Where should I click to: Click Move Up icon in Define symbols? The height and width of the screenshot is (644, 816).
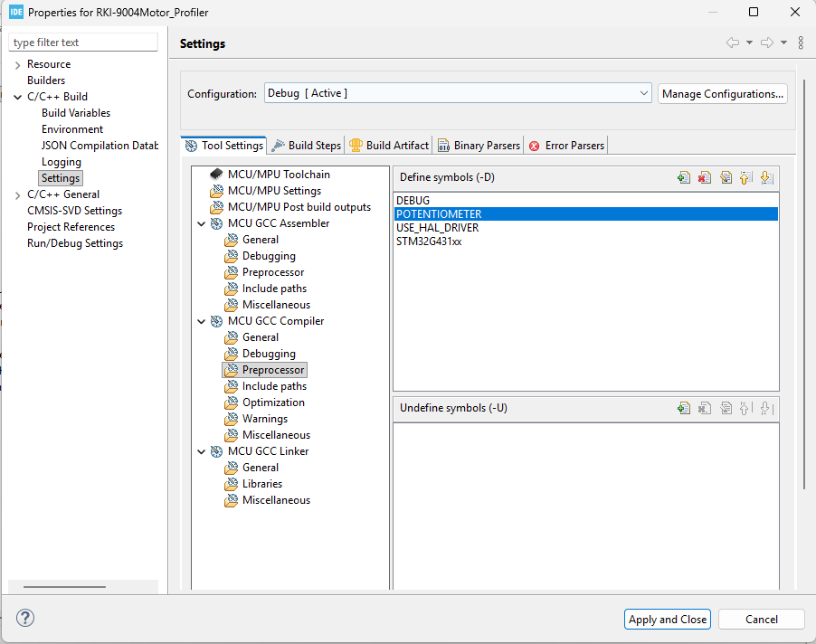click(x=745, y=178)
